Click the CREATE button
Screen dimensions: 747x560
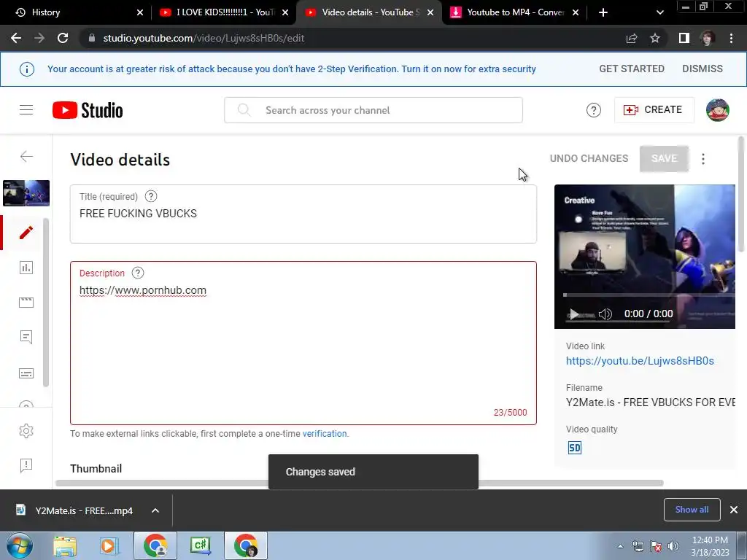tap(654, 110)
